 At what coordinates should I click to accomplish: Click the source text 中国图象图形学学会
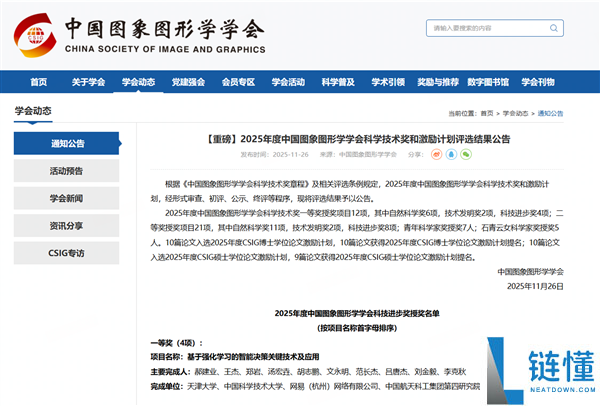[x=368, y=155]
